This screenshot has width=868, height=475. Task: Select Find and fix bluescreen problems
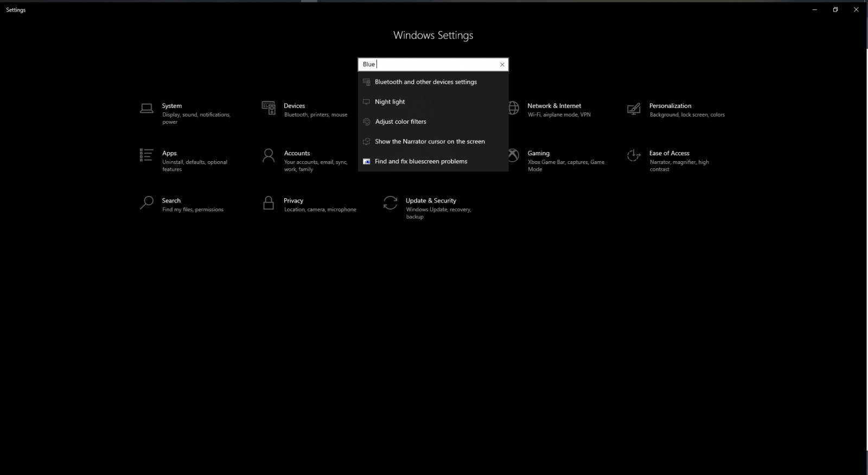pyautogui.click(x=433, y=162)
